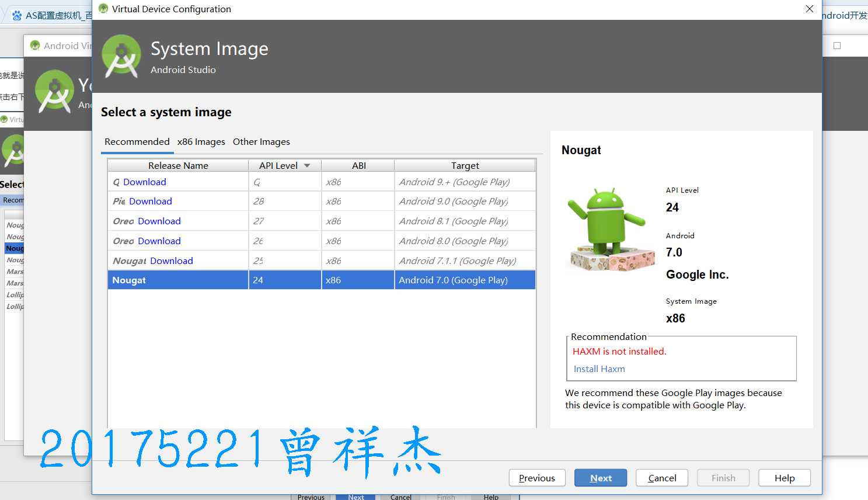Proceed with the Next button
This screenshot has height=500, width=868.
[601, 478]
